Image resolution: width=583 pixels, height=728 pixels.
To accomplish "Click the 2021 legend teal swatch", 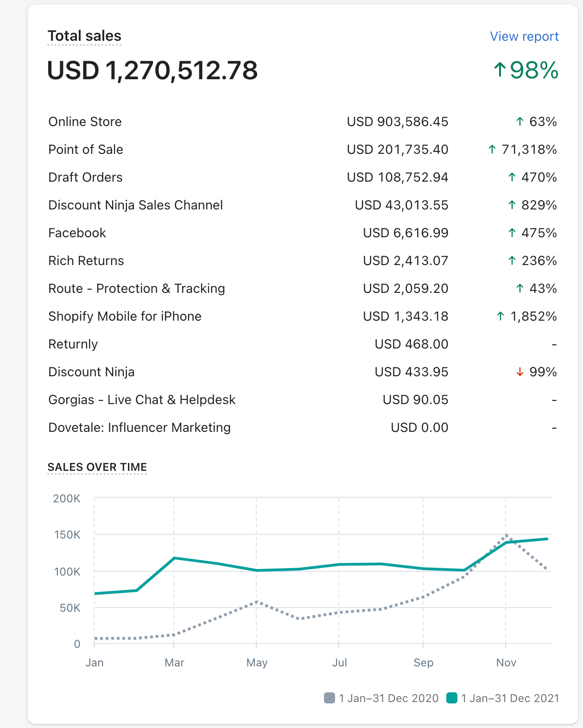I will [452, 698].
